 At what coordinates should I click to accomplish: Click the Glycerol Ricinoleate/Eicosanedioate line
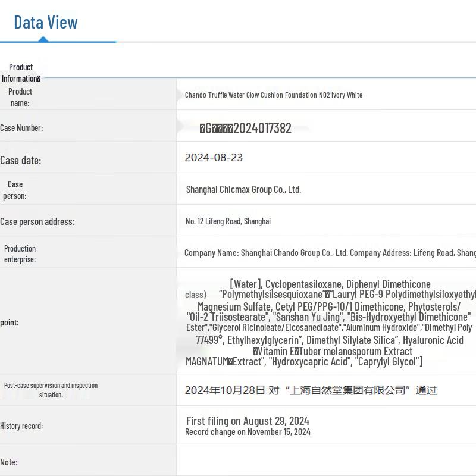coord(329,328)
